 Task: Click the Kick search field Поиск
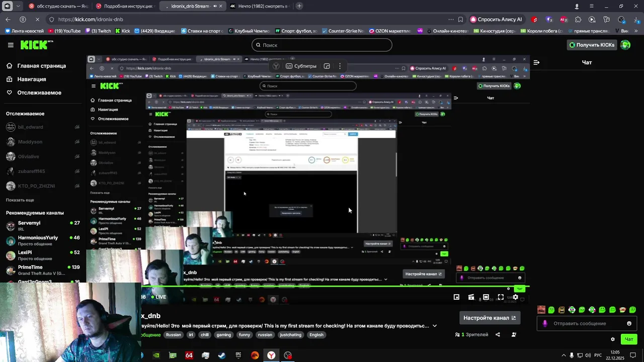322,45
